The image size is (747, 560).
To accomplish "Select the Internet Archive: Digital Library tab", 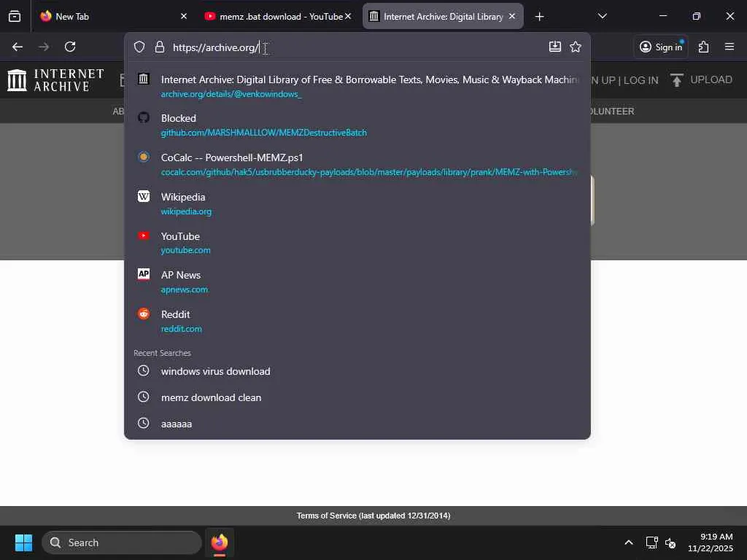I will click(x=443, y=16).
